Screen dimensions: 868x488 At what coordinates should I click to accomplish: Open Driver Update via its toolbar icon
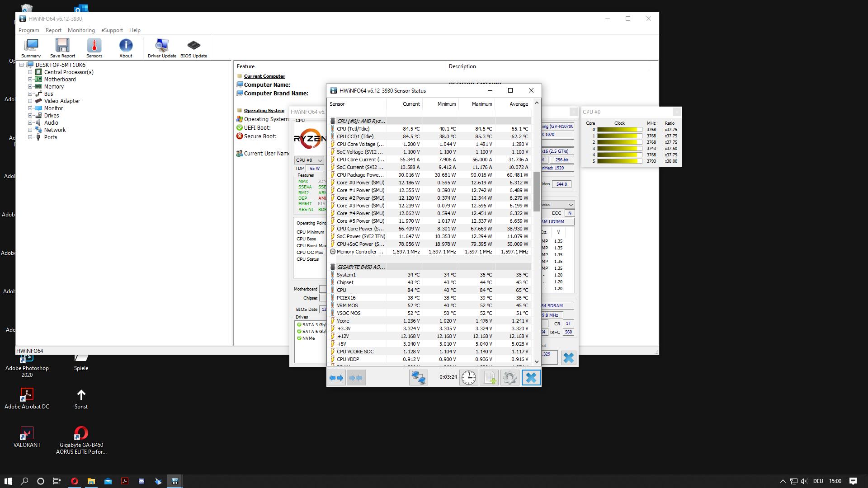pyautogui.click(x=161, y=47)
